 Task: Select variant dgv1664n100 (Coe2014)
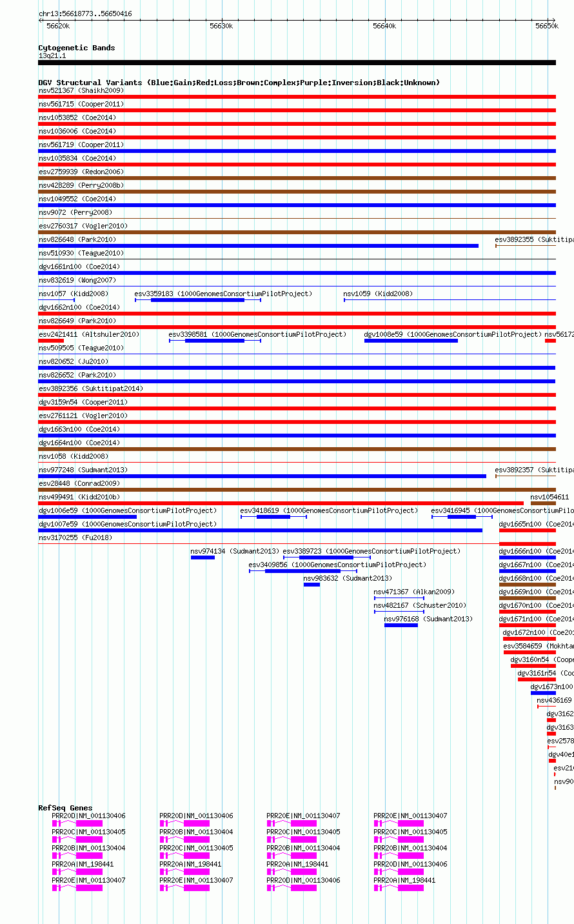[x=79, y=443]
